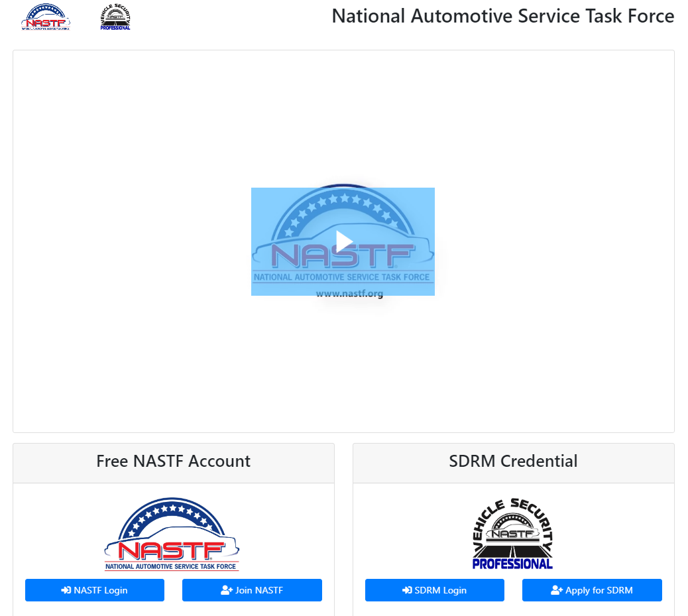Click the SDRM Credential card header
The width and height of the screenshot is (688, 616).
tap(513, 461)
